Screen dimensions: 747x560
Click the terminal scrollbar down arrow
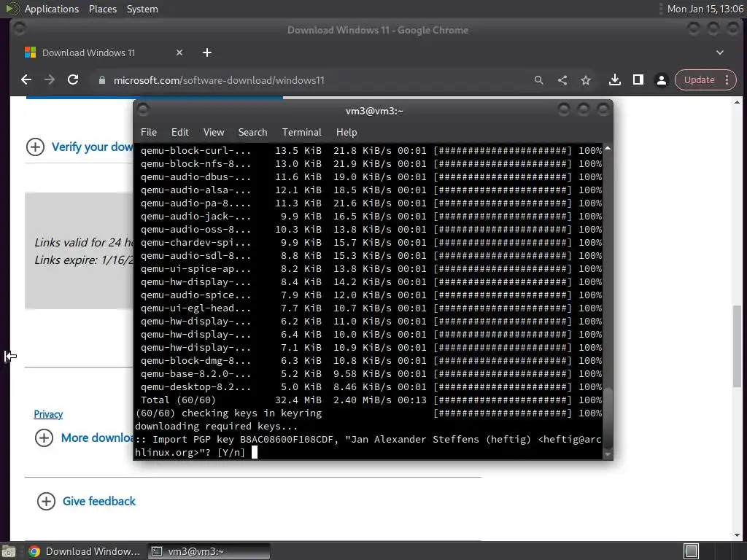(x=608, y=454)
